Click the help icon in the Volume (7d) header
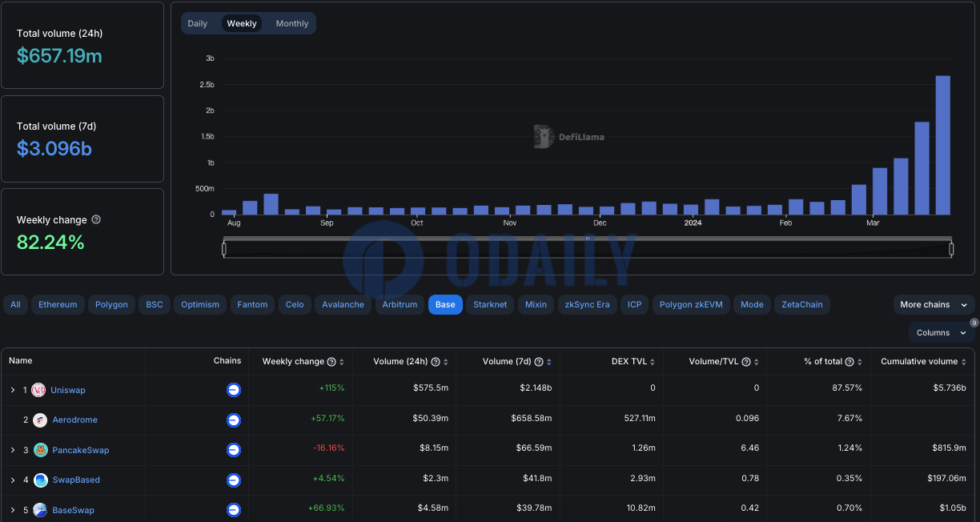Screen dimensions: 980x522 tap(539, 362)
